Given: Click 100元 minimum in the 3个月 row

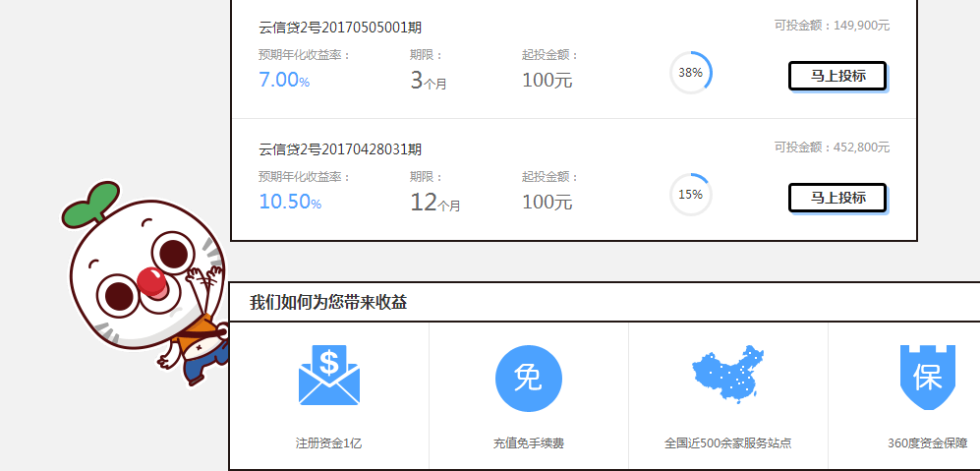Looking at the screenshot, I should [548, 80].
